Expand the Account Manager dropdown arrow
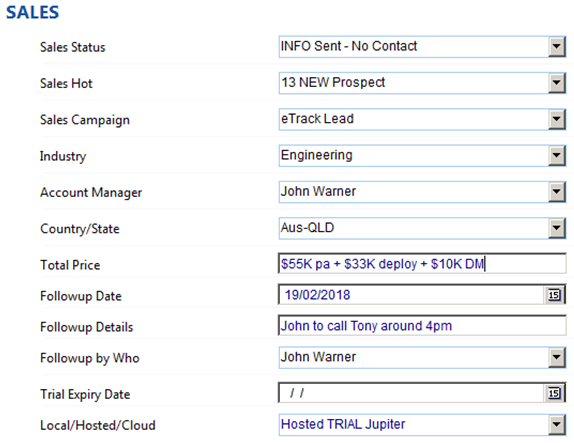 pos(557,192)
